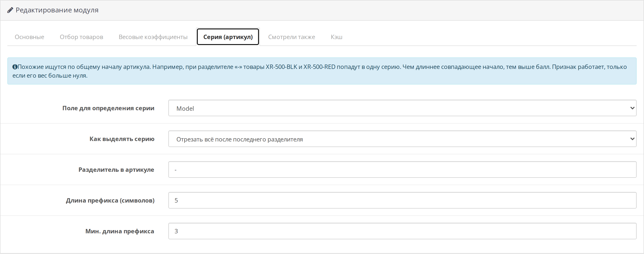644x254 pixels.
Task: Open the Смотрели также tab
Action: (x=291, y=37)
